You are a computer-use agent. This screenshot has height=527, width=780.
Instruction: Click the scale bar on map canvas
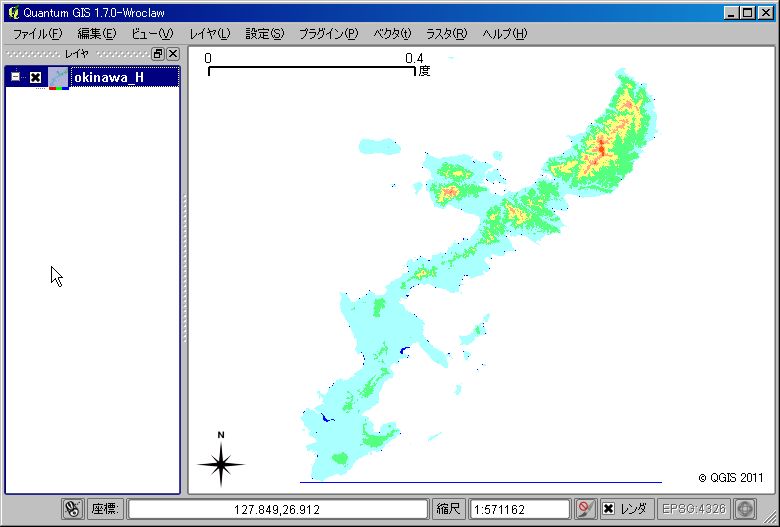pyautogui.click(x=317, y=65)
